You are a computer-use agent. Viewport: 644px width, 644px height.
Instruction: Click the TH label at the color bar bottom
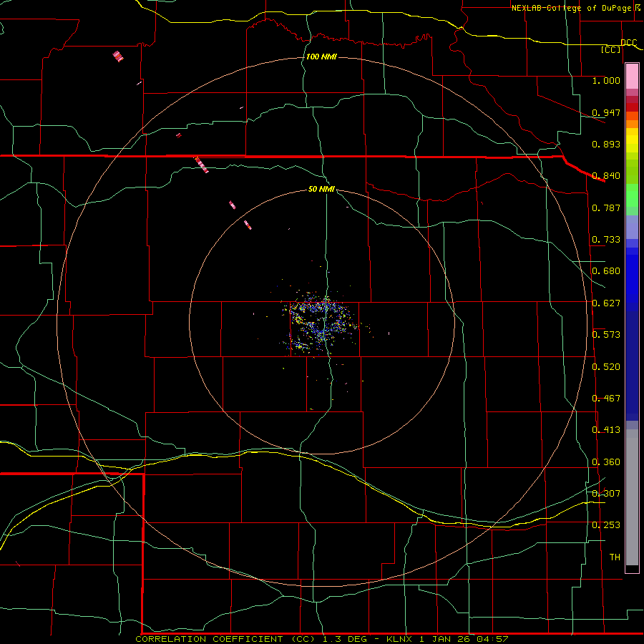click(615, 557)
